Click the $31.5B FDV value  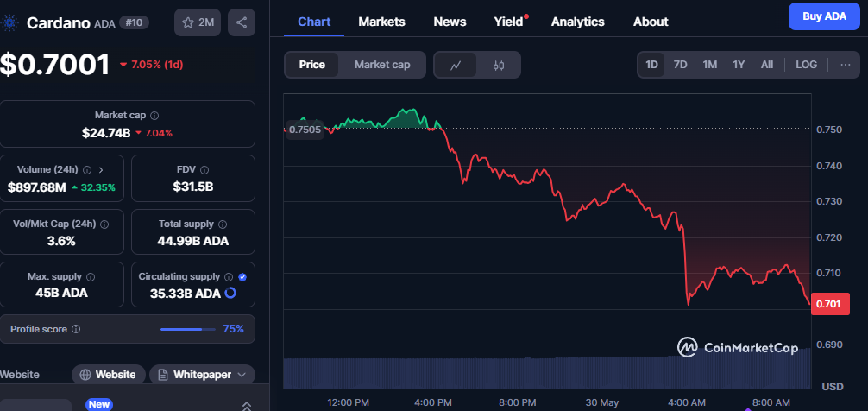193,187
